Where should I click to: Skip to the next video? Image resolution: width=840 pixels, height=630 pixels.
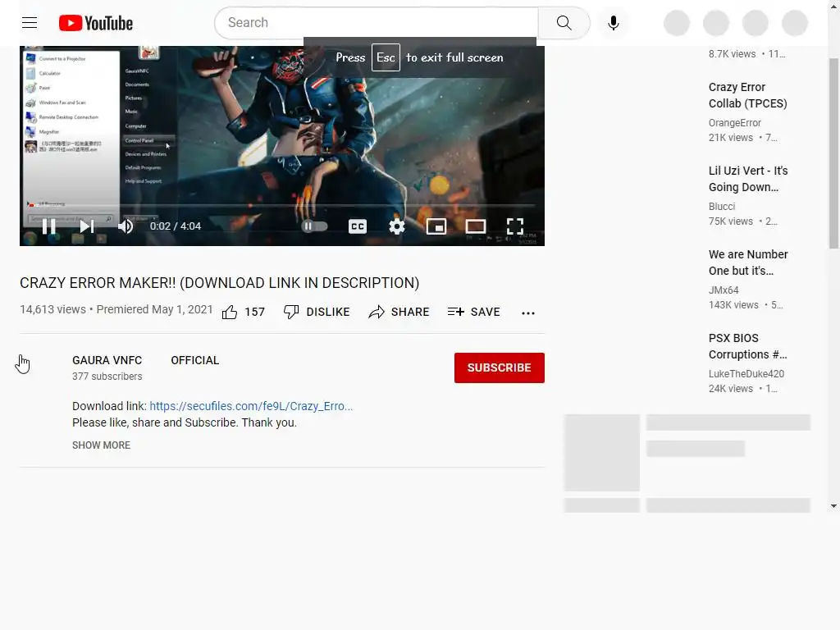point(87,226)
